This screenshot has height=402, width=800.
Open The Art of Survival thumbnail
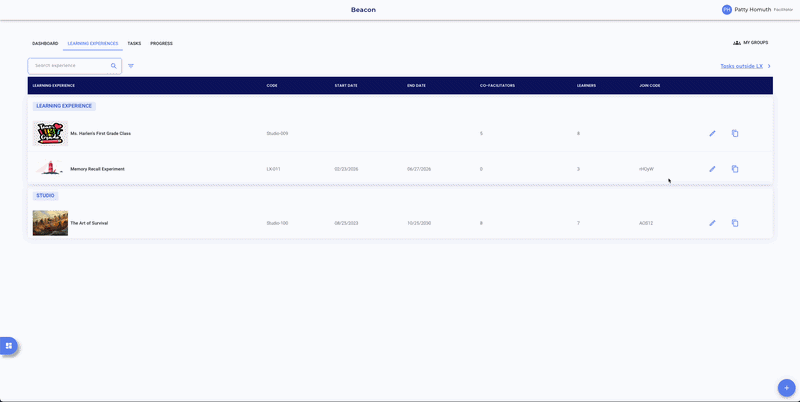coord(50,223)
